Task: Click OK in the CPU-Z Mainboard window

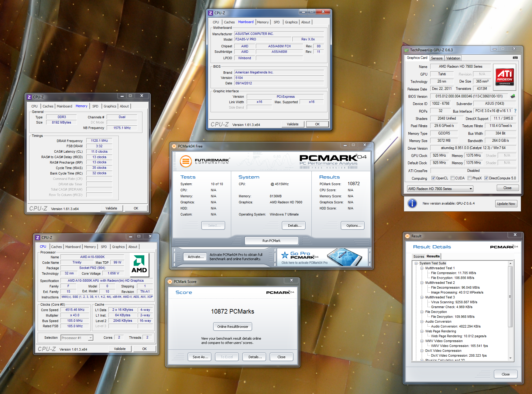Action: point(317,124)
